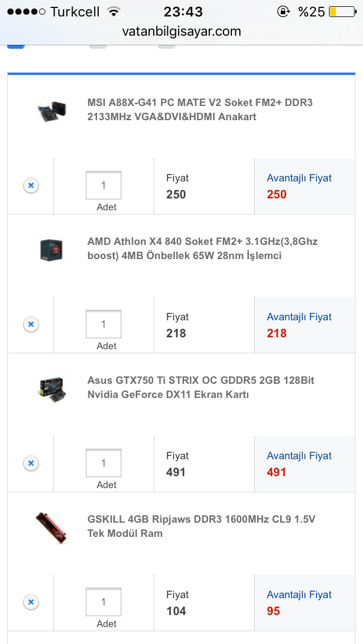
Task: Edit quantity field for GSKILL RAM
Action: click(103, 602)
